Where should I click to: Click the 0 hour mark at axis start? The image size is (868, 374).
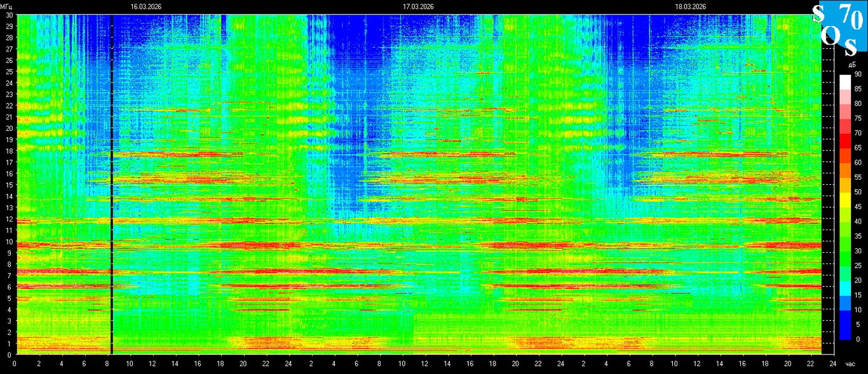14,364
